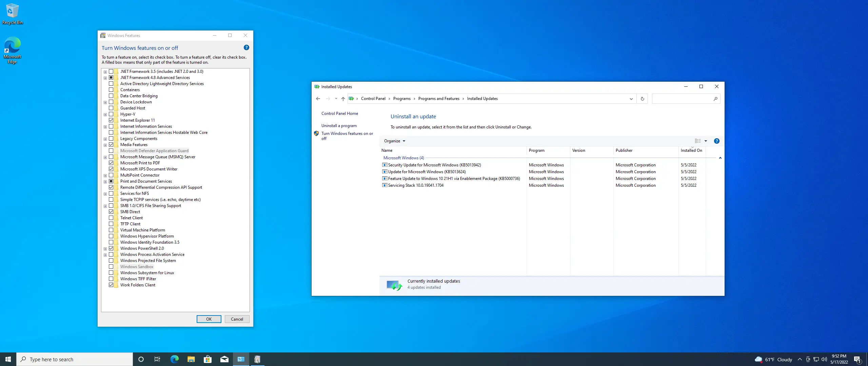Select Security Update KB5013942 row
Screen dimensions: 868x366
click(x=434, y=165)
